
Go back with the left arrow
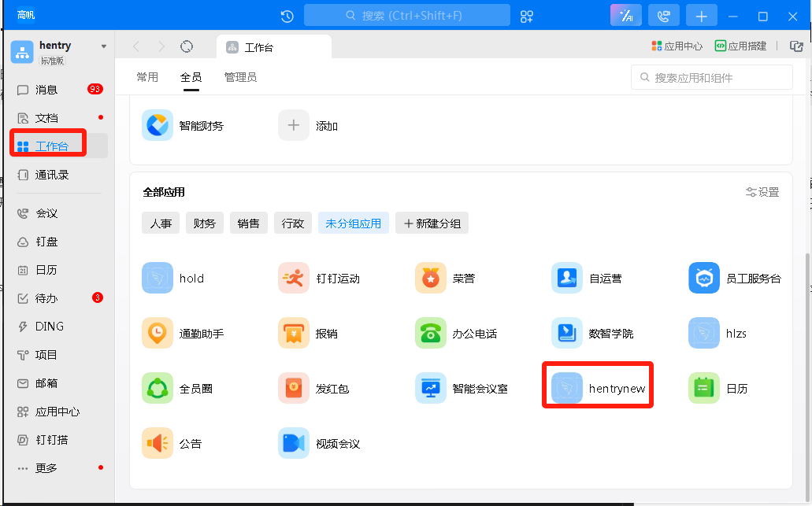click(136, 46)
